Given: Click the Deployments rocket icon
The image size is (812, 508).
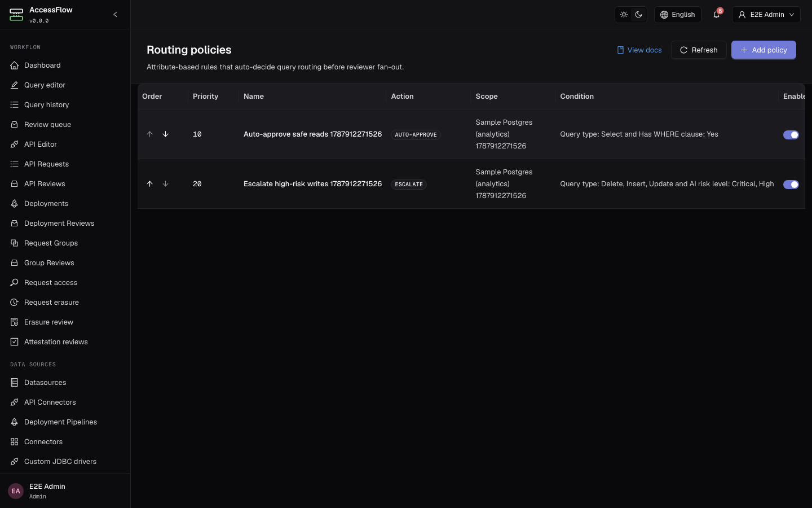Looking at the screenshot, I should coord(15,204).
